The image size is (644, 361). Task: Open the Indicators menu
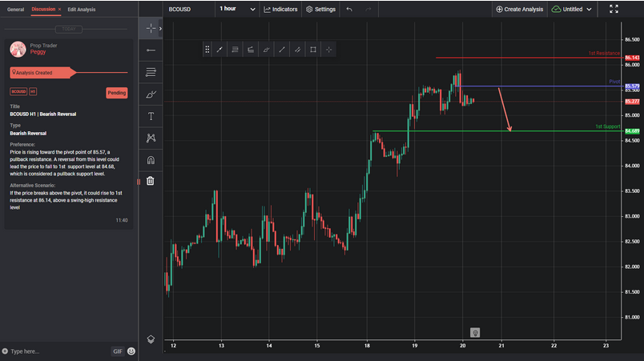click(x=280, y=9)
